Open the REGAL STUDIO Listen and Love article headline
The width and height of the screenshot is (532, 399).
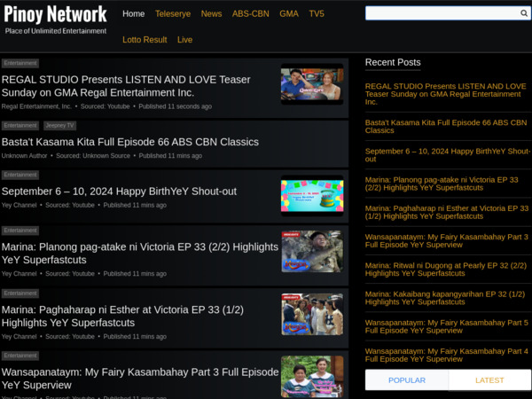tap(126, 86)
